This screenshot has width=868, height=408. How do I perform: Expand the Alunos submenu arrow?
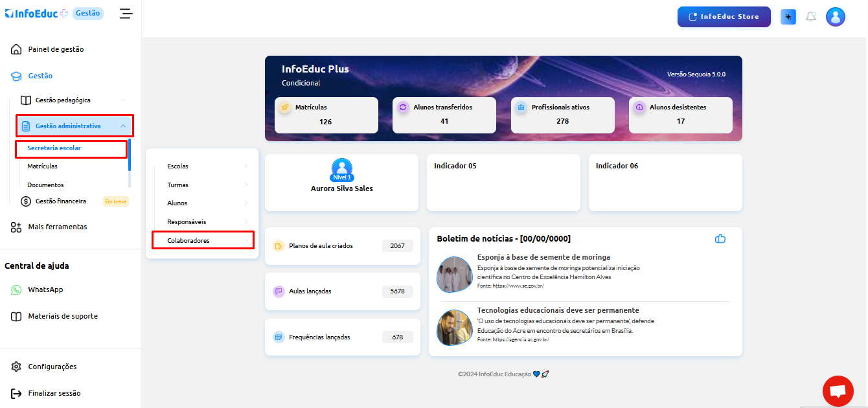pos(246,203)
